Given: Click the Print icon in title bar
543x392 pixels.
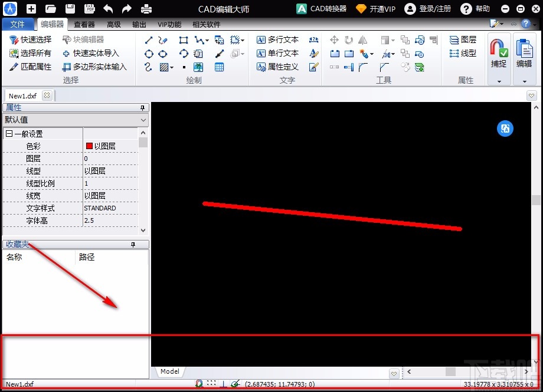Looking at the screenshot, I should point(146,9).
